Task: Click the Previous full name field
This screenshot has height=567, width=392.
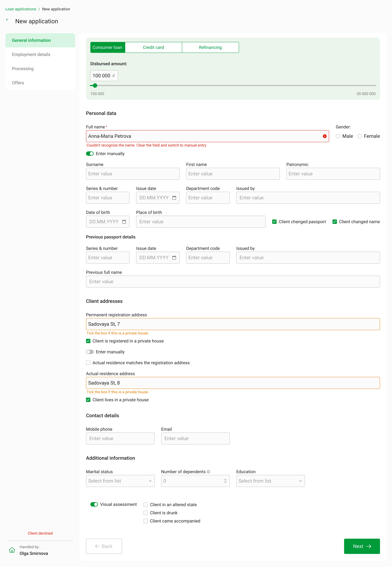Action: (233, 282)
